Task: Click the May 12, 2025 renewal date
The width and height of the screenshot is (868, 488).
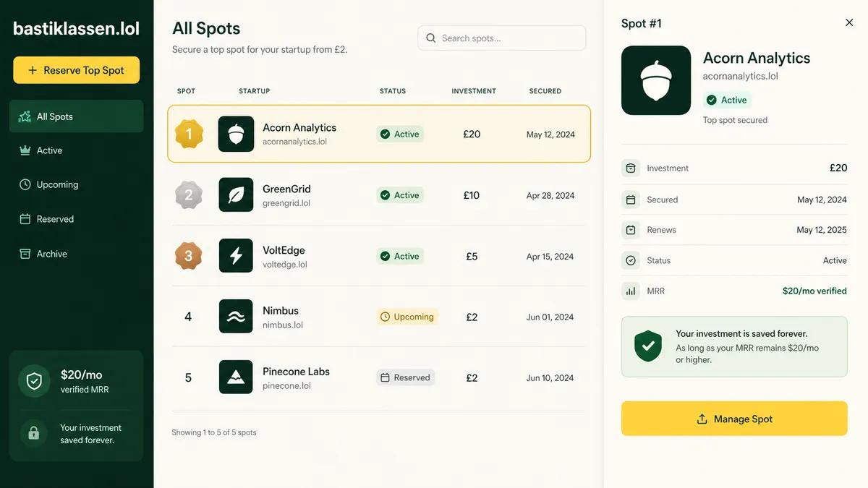Action: pos(822,230)
